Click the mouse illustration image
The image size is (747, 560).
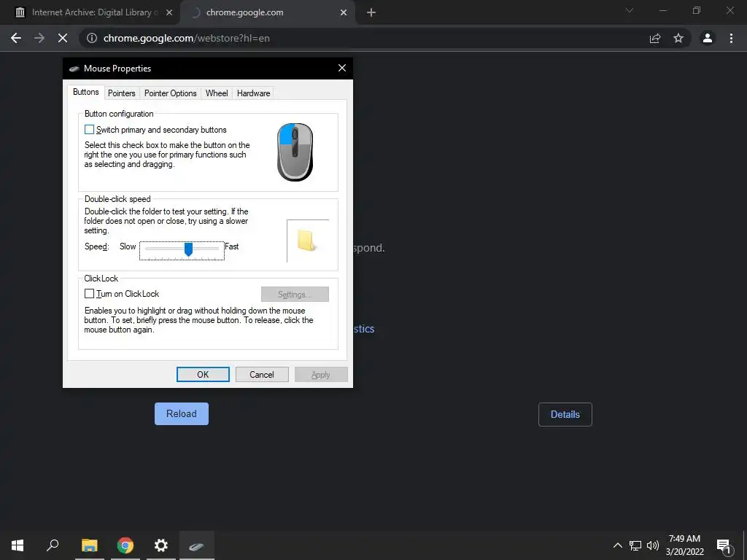click(295, 152)
